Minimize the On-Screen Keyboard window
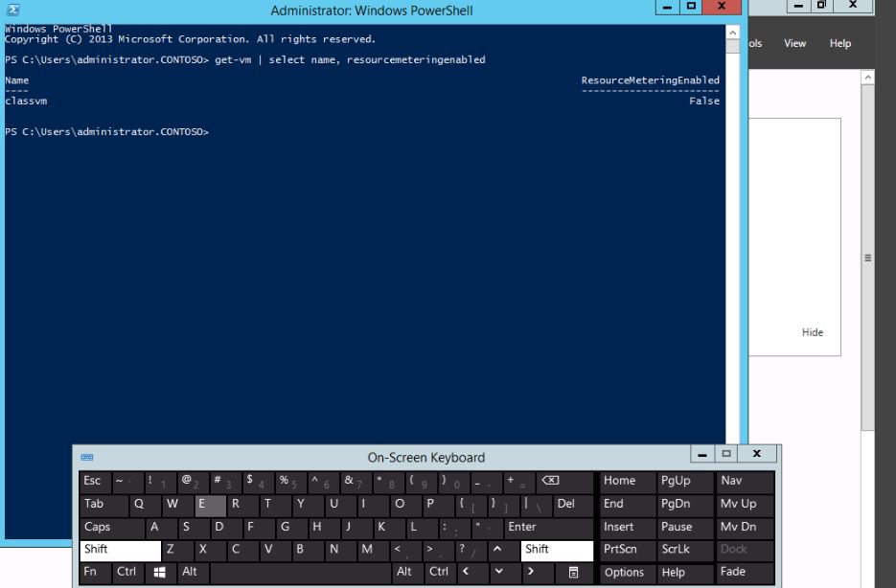The width and height of the screenshot is (896, 588). (702, 454)
